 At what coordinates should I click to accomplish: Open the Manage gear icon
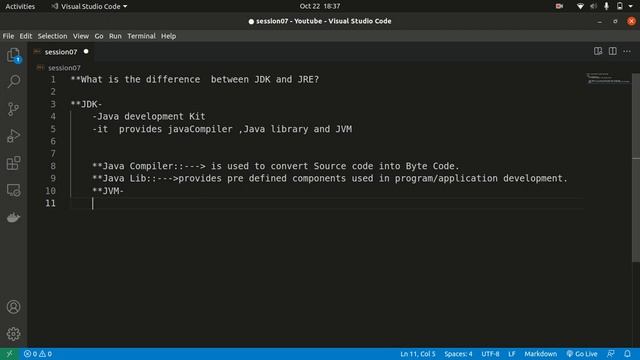coord(13,334)
